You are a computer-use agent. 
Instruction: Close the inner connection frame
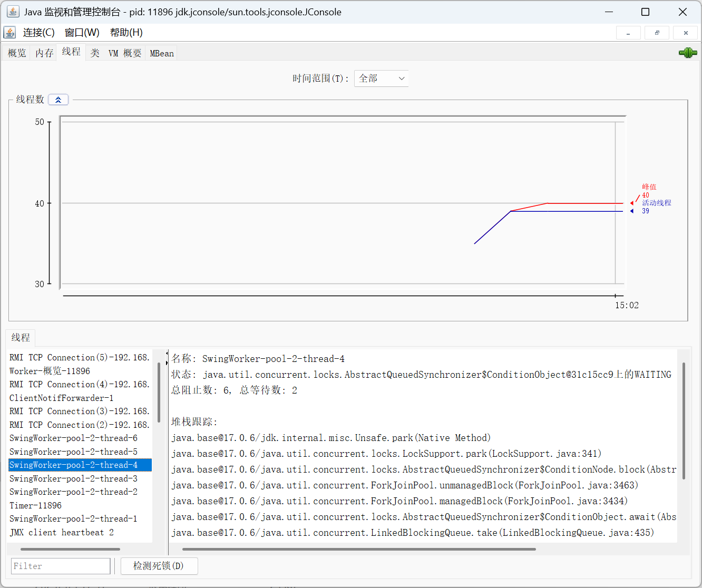tap(685, 33)
